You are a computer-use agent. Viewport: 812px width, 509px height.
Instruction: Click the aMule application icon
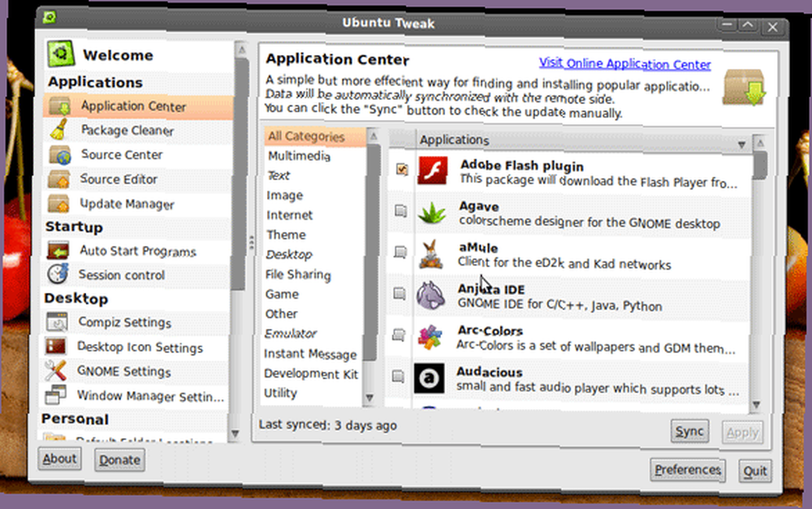[x=431, y=254]
